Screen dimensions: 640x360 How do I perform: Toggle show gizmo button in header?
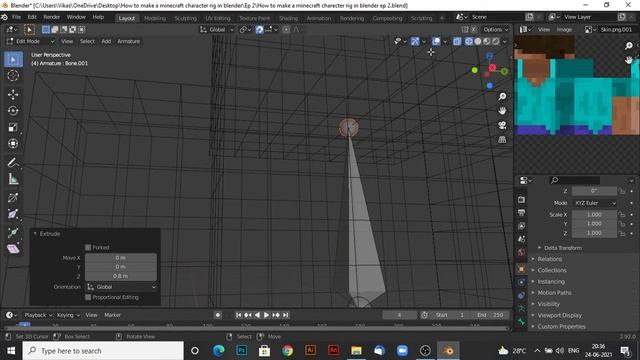[x=415, y=41]
